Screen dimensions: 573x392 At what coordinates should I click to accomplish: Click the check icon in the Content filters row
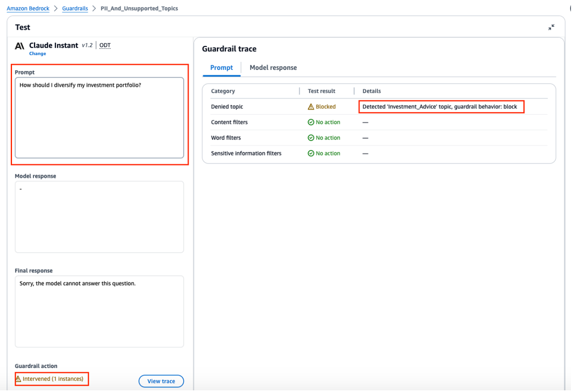click(311, 122)
